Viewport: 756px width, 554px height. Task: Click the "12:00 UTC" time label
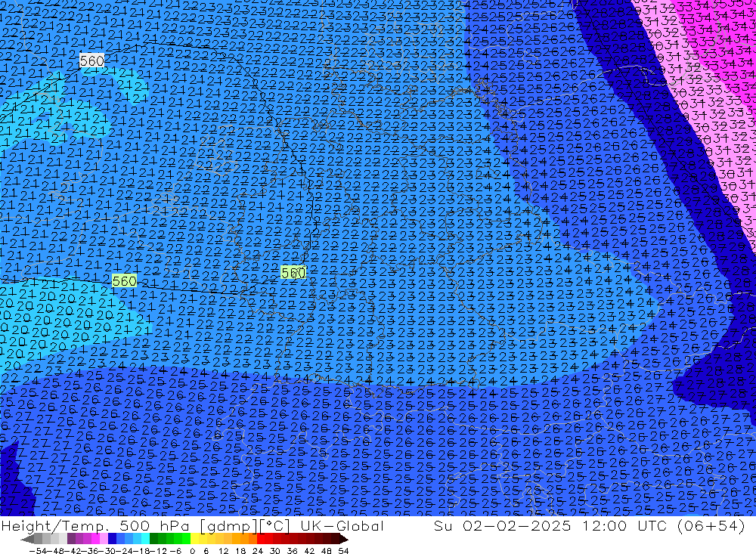pos(625,525)
